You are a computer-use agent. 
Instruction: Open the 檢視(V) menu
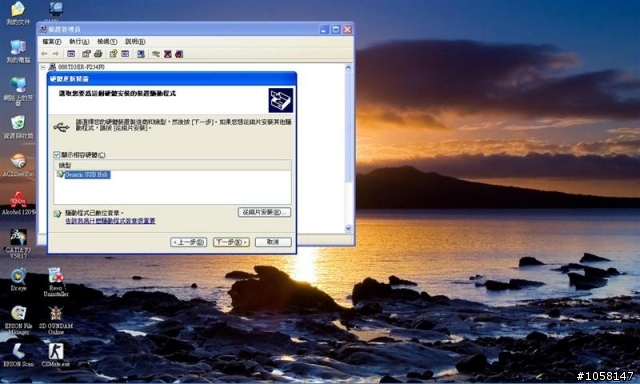[x=107, y=42]
